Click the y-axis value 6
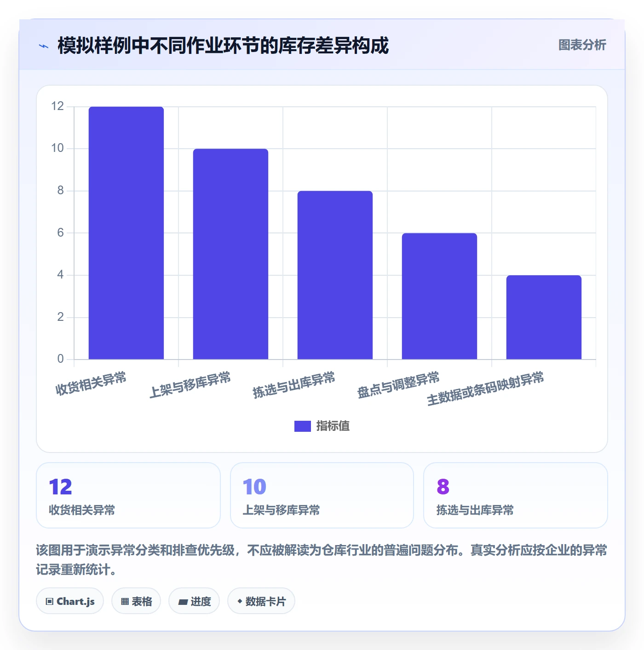 click(60, 232)
